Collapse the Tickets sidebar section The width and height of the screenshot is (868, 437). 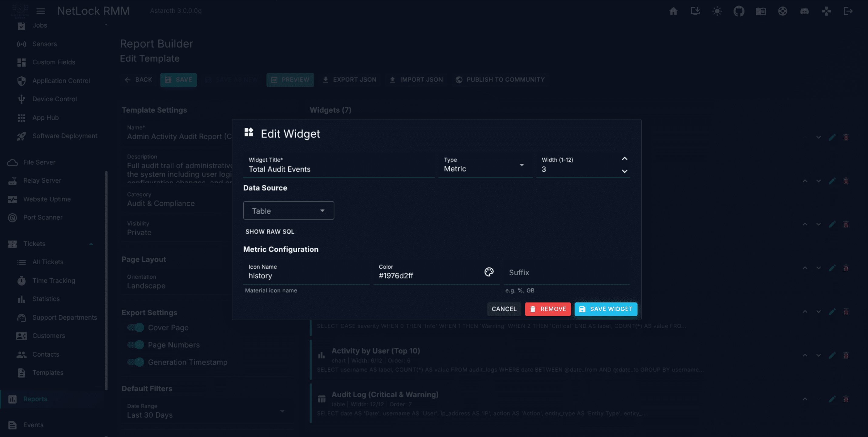(91, 244)
